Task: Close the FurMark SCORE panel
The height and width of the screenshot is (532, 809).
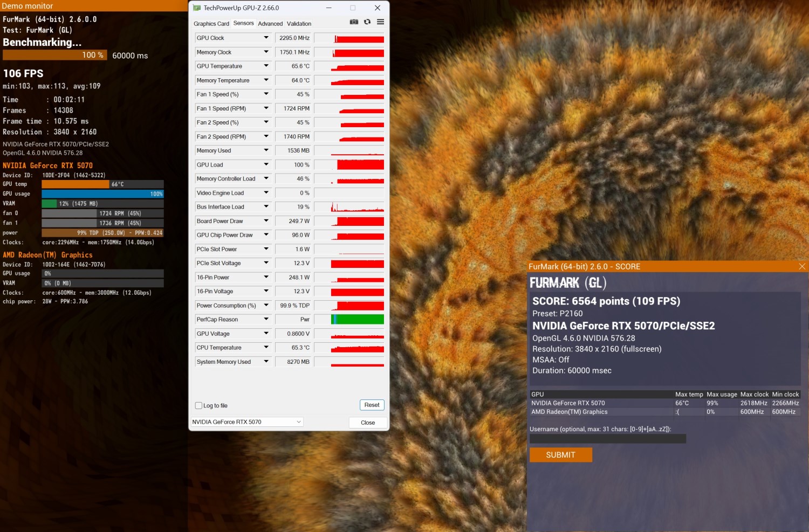Action: pos(802,266)
